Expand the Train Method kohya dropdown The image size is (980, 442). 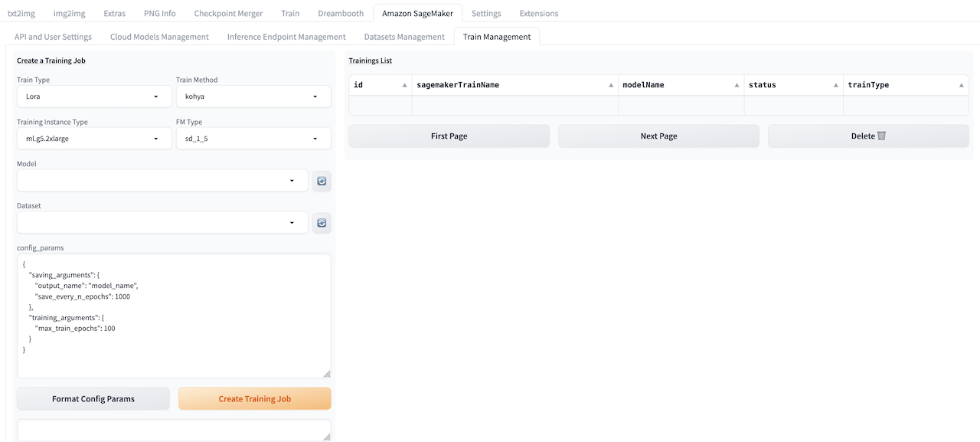tap(253, 97)
